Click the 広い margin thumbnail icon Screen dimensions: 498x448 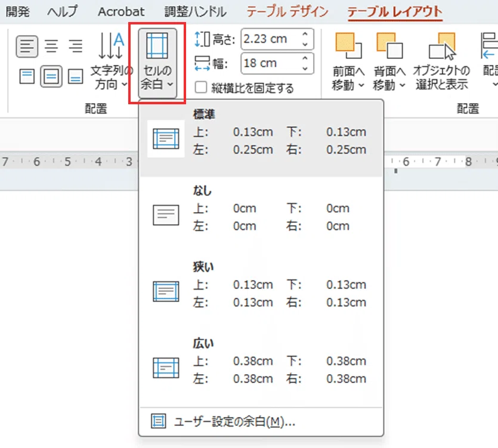pos(166,368)
